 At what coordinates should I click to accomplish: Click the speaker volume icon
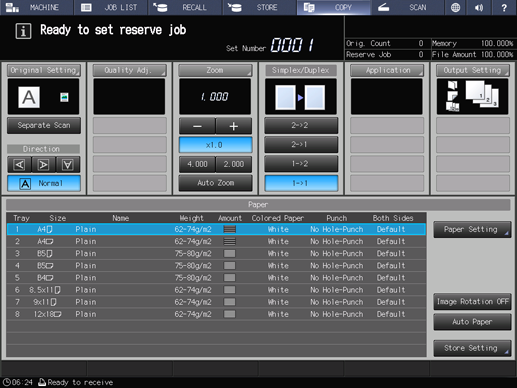pos(479,7)
